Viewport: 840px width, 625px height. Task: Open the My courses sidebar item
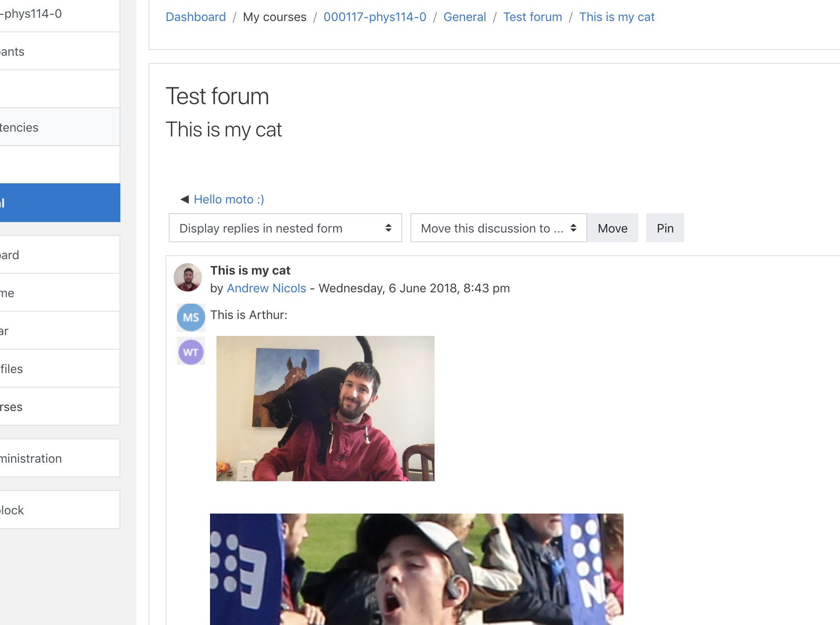coord(60,407)
